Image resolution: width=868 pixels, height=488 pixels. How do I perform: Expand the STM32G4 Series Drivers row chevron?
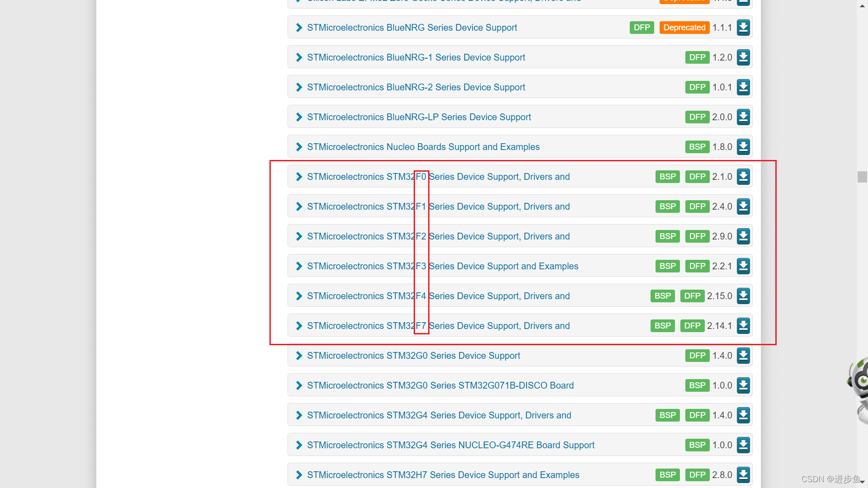(299, 415)
